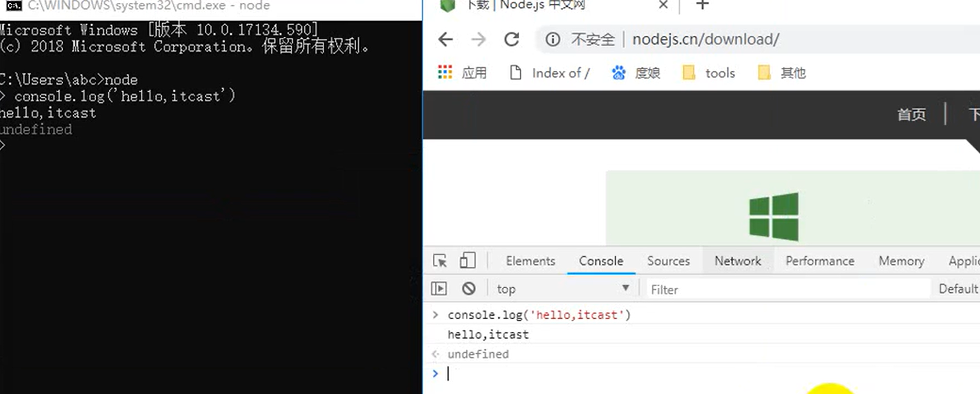980x394 pixels.
Task: Click the undefined result in DevTools console
Action: point(478,354)
